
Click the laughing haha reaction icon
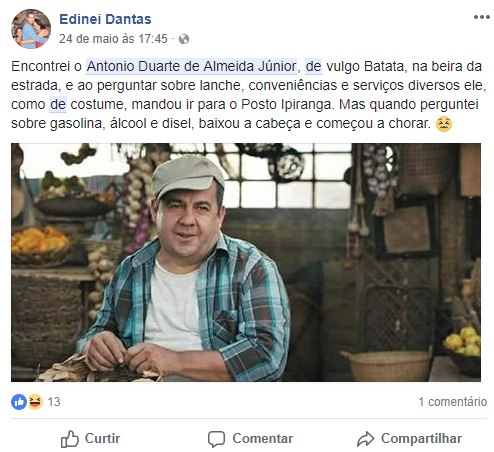[35, 402]
